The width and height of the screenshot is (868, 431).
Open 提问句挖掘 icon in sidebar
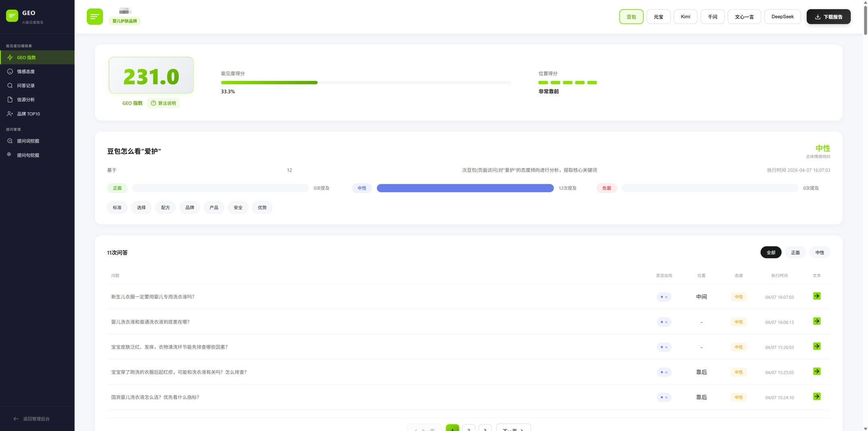click(x=9, y=155)
